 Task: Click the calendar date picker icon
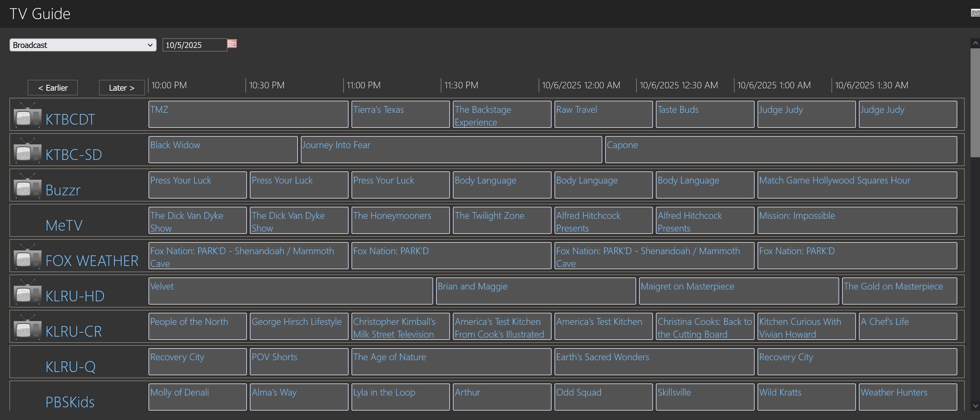pos(232,44)
